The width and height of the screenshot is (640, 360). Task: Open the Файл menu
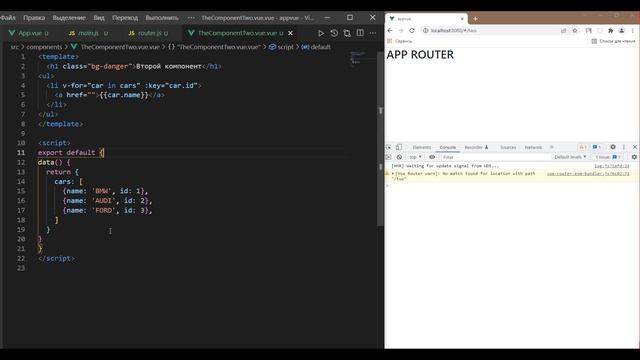click(x=7, y=18)
